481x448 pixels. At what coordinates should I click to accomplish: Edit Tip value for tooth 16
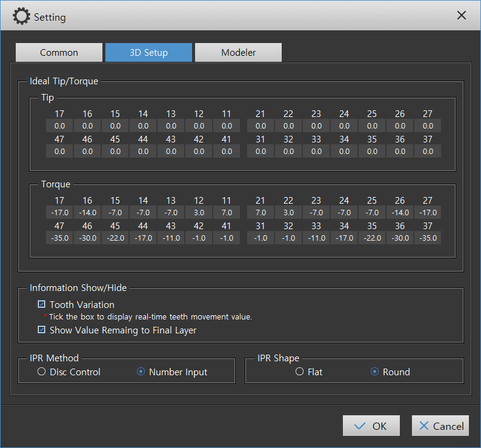(x=87, y=126)
